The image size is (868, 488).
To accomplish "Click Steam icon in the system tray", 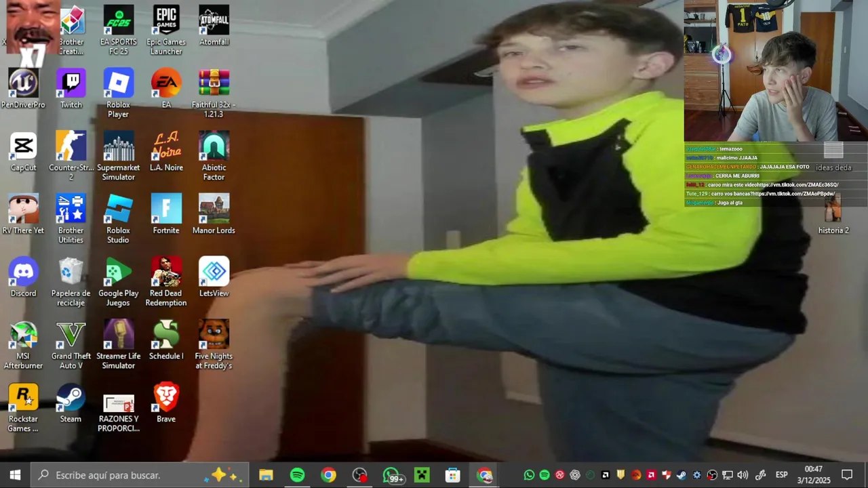I will tap(682, 475).
